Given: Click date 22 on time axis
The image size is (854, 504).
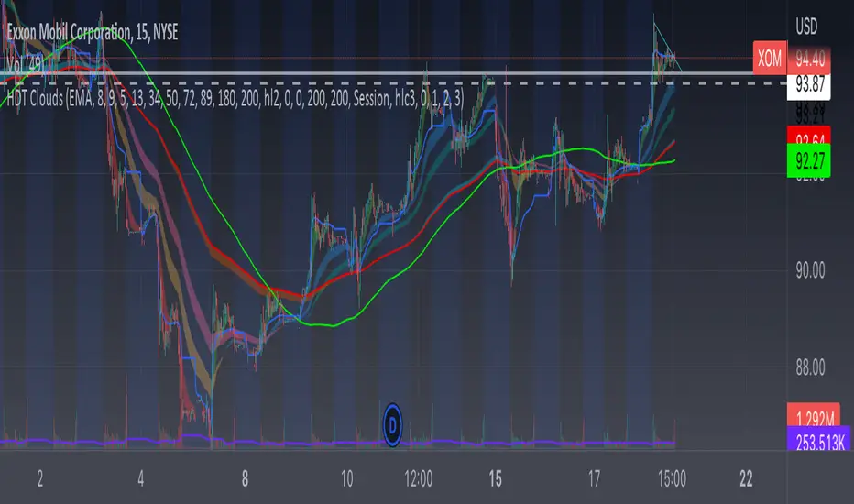Looking at the screenshot, I should pos(746,479).
